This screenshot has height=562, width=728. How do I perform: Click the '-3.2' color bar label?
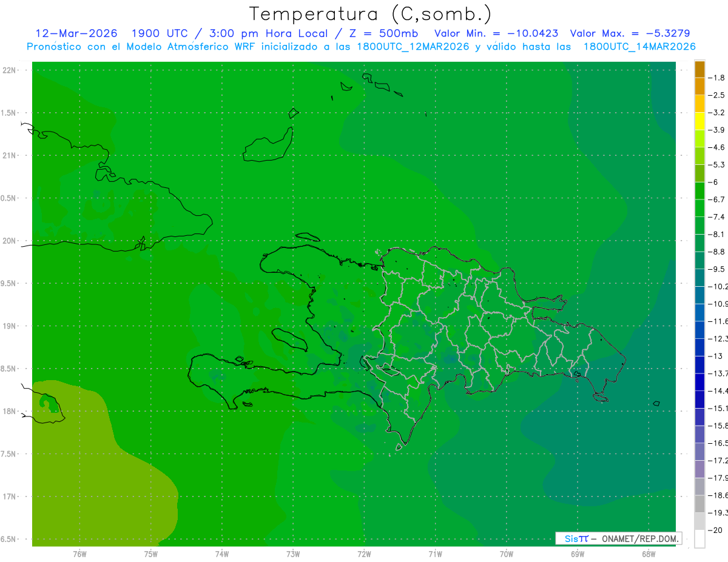[716, 112]
